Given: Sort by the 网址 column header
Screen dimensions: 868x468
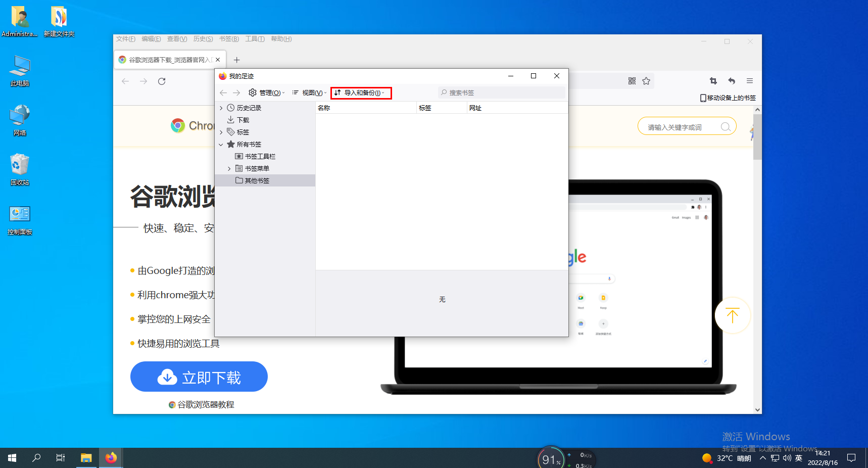Looking at the screenshot, I should [x=517, y=108].
